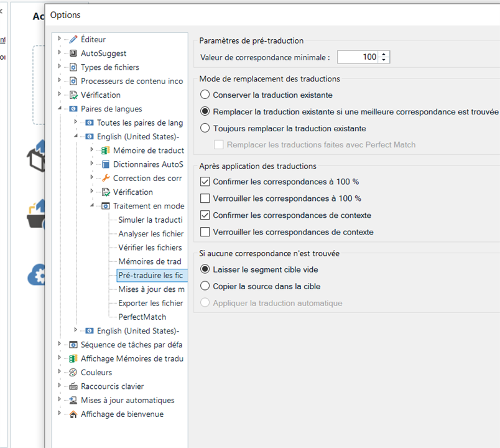
Task: Select Mémoires de traduction batch item
Action: pos(150,262)
